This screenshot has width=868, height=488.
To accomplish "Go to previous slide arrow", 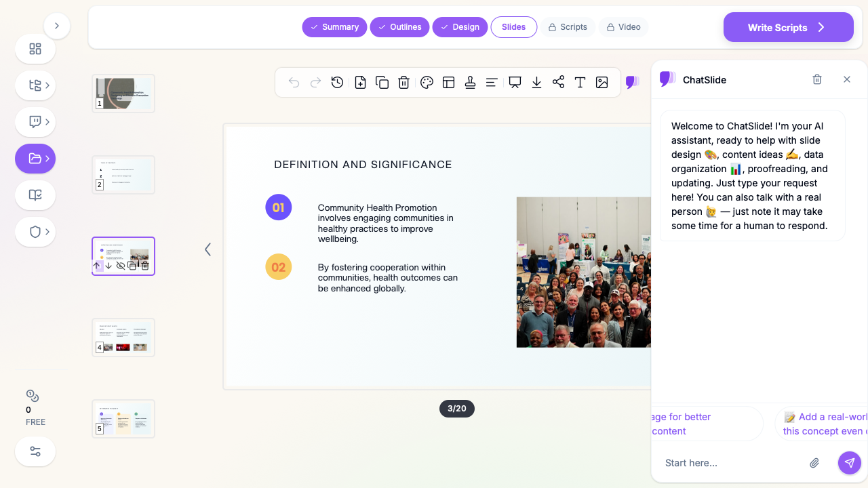I will click(x=208, y=249).
